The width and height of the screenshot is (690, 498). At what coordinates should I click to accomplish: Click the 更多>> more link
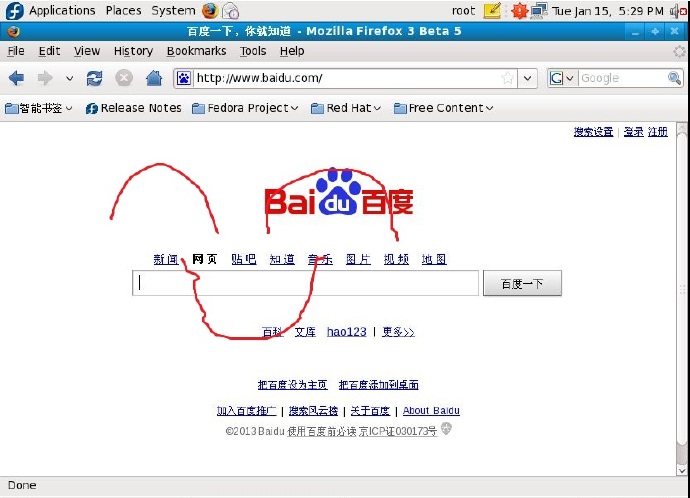tap(398, 332)
